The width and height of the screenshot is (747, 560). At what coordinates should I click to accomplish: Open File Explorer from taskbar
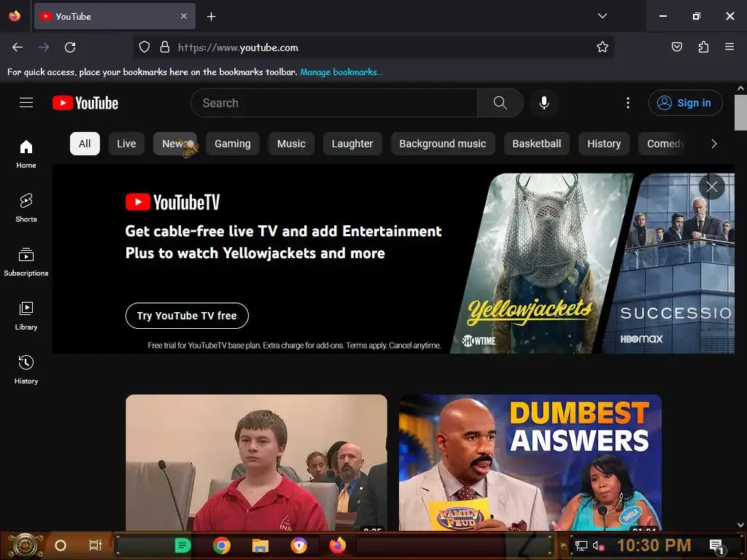click(x=260, y=545)
